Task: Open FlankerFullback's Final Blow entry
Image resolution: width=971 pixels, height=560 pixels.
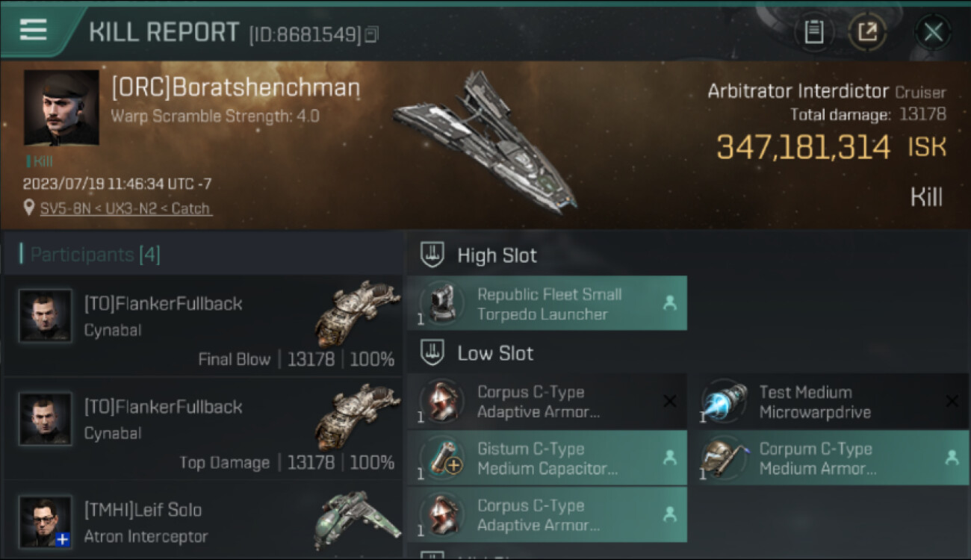Action: click(203, 325)
